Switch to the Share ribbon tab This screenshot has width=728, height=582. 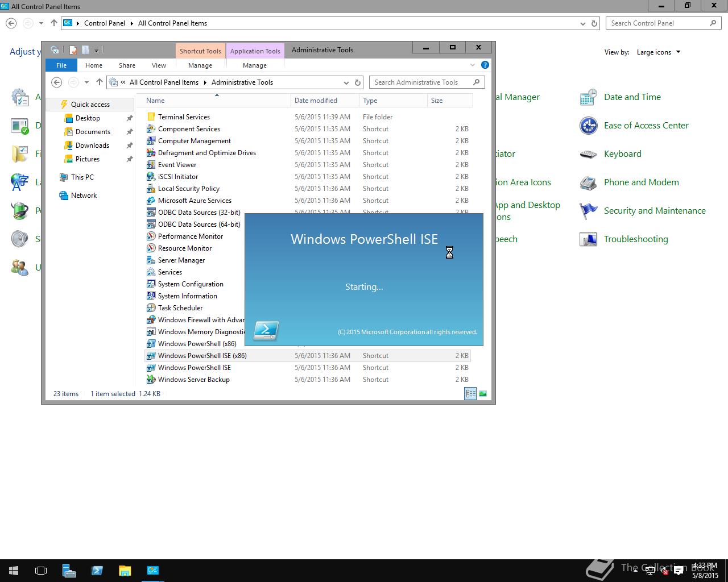pyautogui.click(x=127, y=65)
